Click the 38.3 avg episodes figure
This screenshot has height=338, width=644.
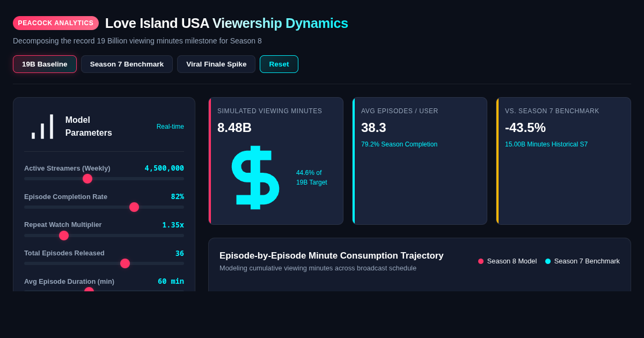click(374, 128)
